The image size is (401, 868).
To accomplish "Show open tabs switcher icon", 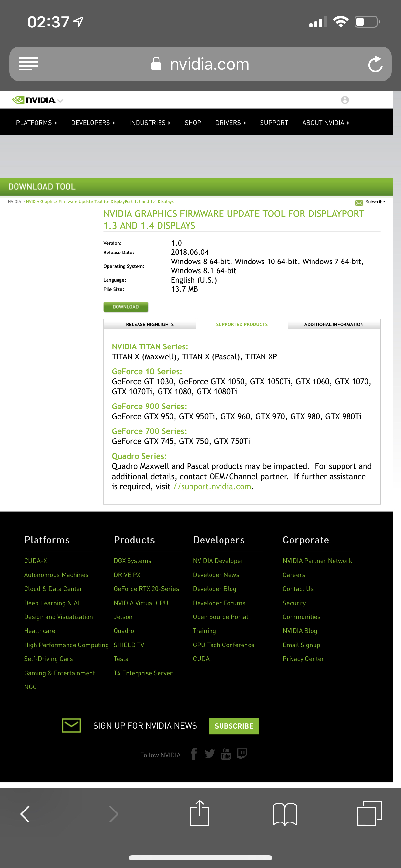I will click(369, 813).
